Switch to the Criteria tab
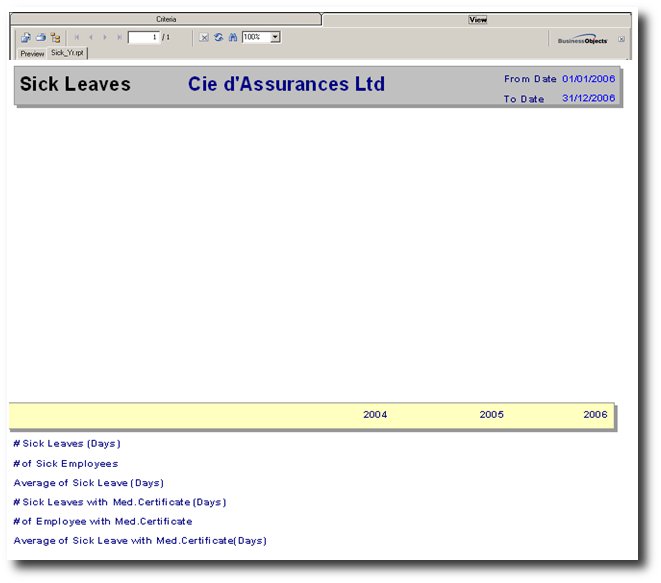Viewport: 661px width, 583px height. [166, 19]
